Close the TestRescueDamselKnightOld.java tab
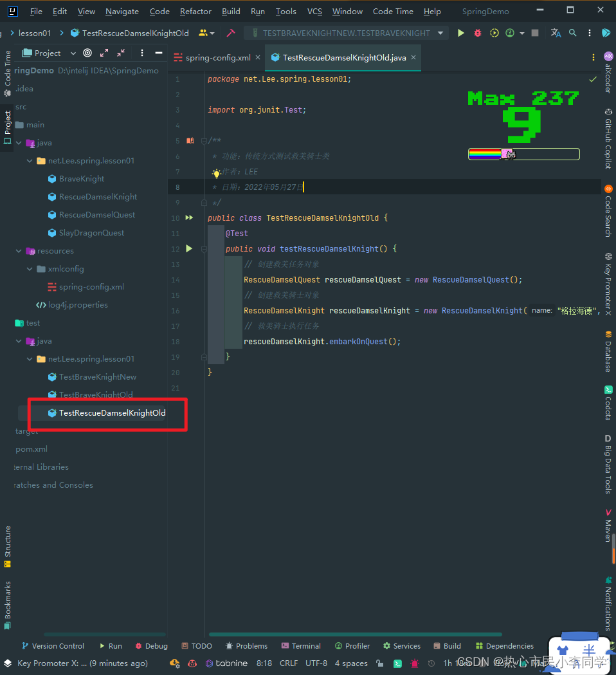616x675 pixels. (413, 57)
